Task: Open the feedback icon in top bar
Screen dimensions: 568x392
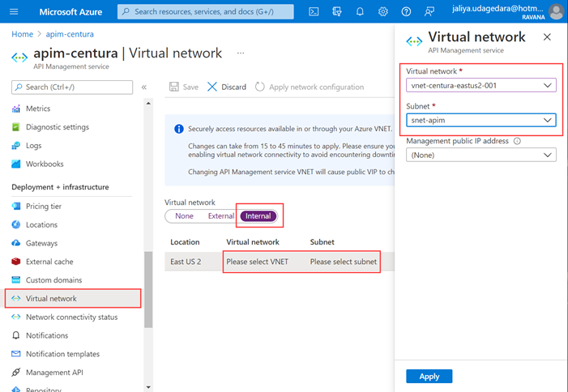Action: pyautogui.click(x=429, y=12)
